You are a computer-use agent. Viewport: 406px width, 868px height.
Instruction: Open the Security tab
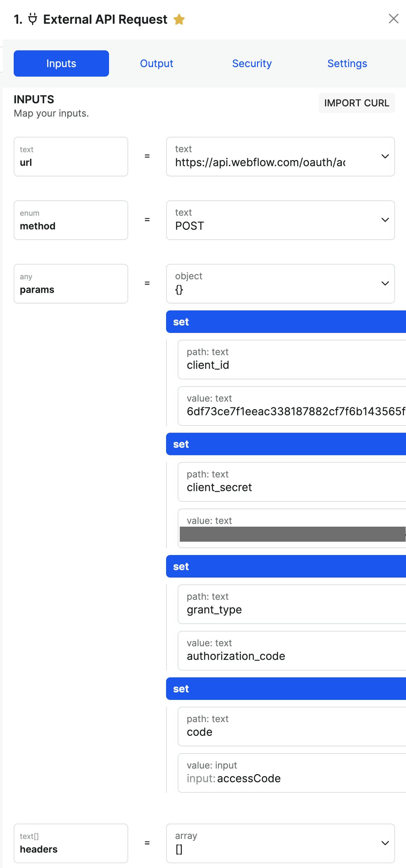(252, 64)
